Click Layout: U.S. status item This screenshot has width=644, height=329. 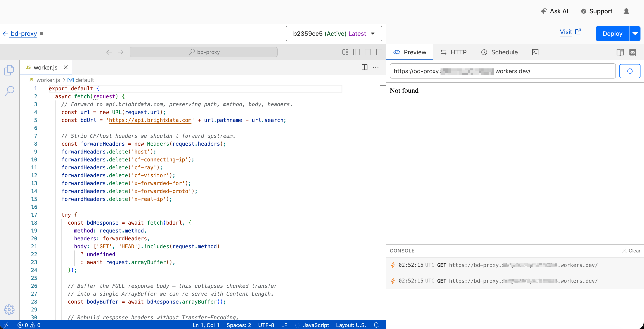pyautogui.click(x=351, y=325)
